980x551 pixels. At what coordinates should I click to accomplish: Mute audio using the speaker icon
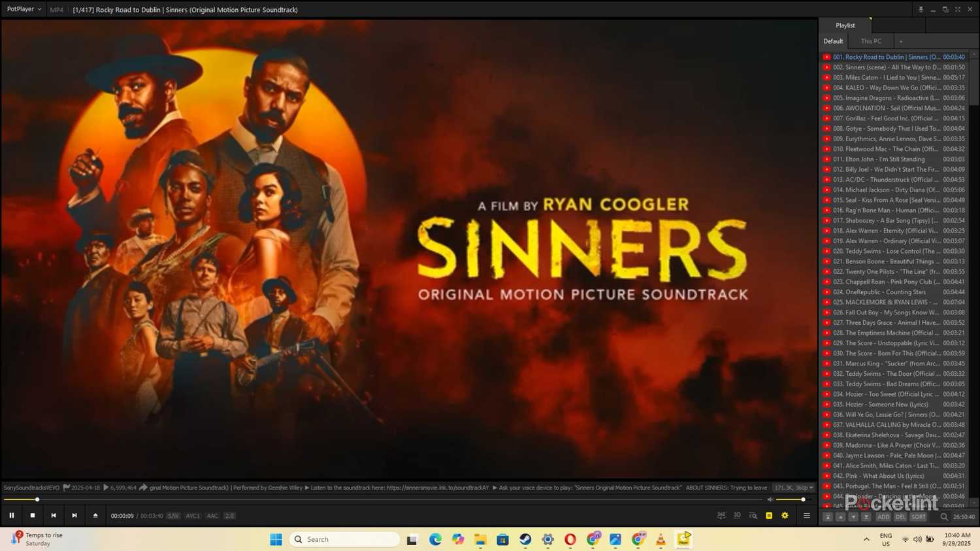tap(770, 499)
